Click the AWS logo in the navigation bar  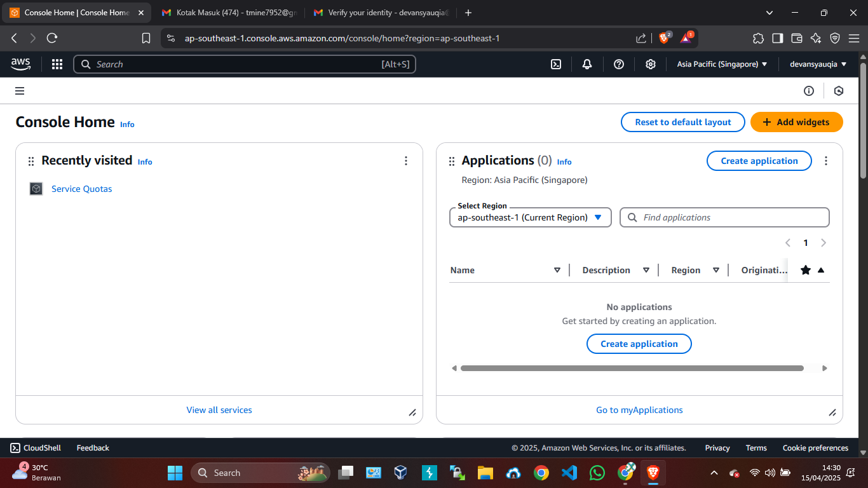pos(20,64)
